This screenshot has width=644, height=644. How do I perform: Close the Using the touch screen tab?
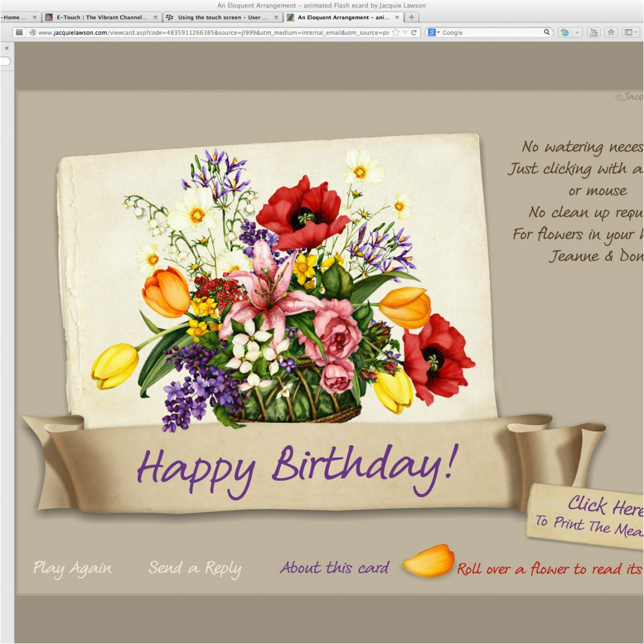276,17
